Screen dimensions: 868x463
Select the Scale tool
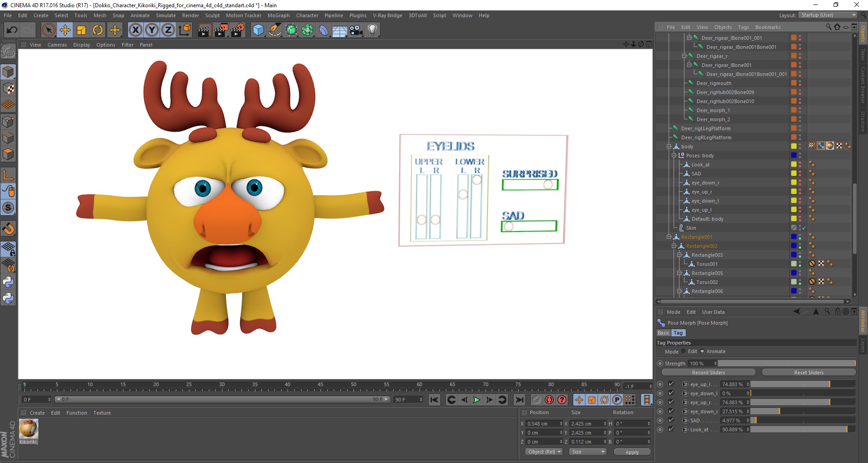point(81,30)
